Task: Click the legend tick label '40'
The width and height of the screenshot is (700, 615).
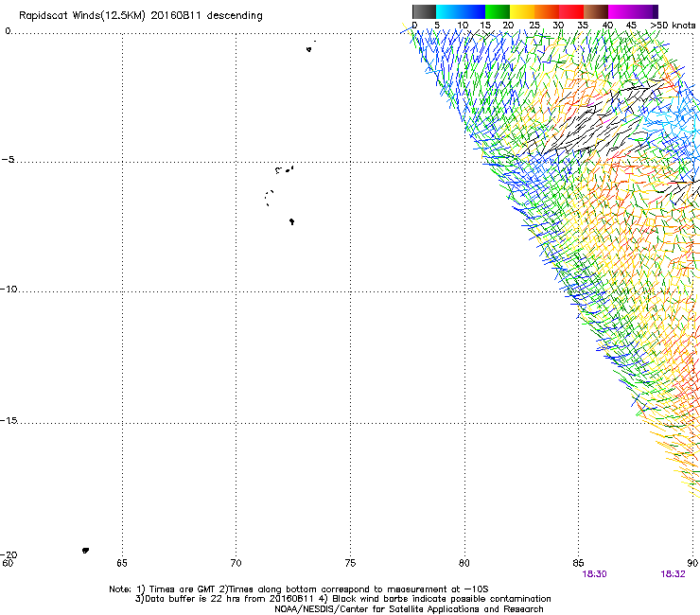Action: [x=607, y=26]
